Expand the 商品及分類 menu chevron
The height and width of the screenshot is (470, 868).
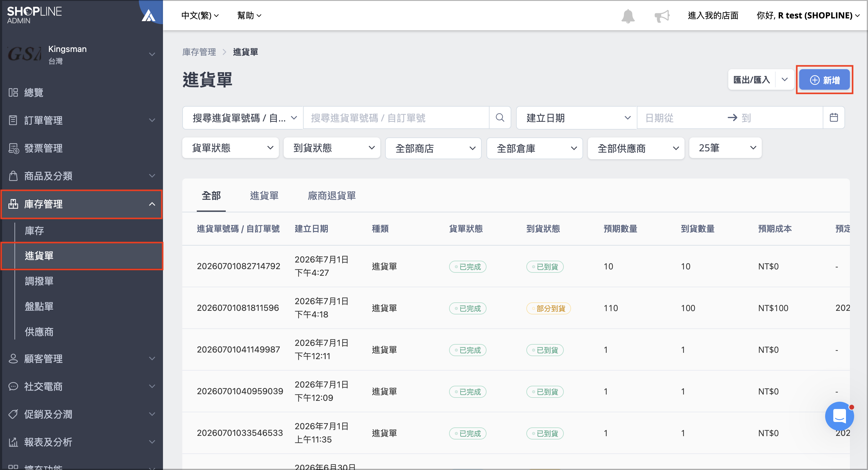152,176
